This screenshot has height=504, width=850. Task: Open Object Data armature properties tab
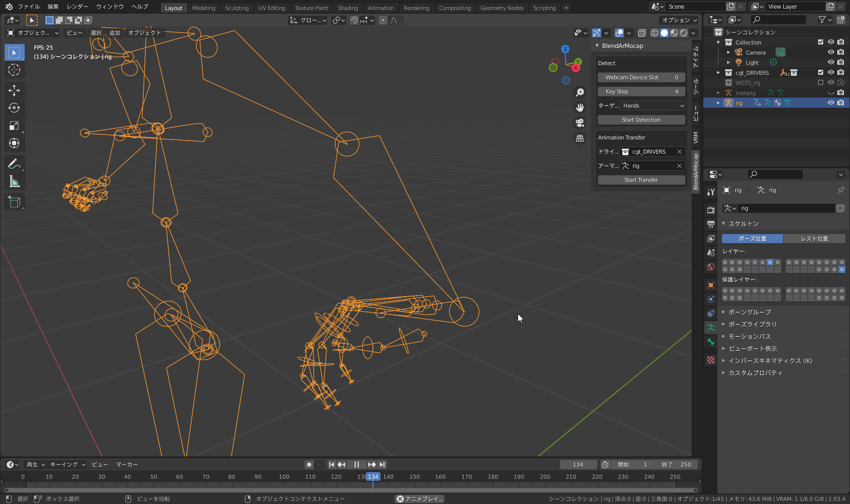coord(711,328)
